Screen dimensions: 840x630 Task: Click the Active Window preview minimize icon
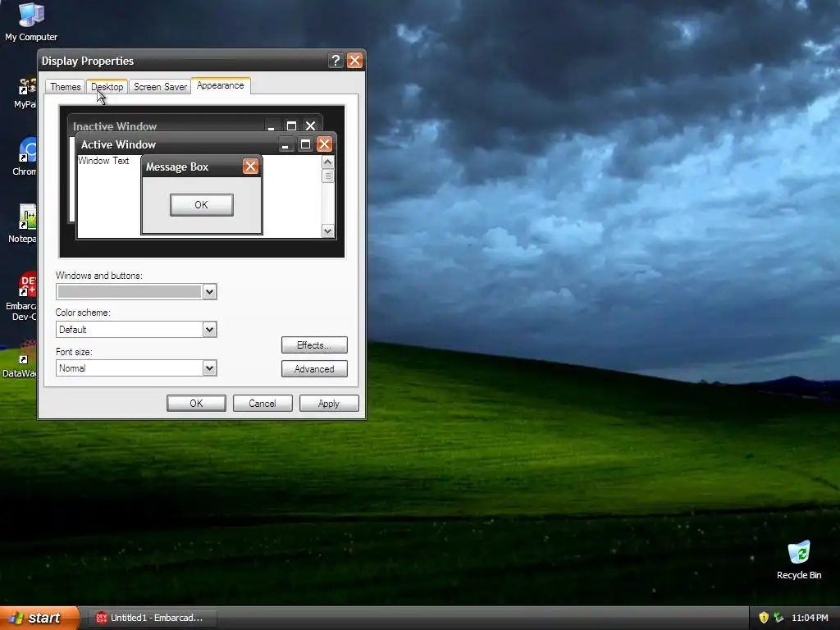(x=285, y=144)
